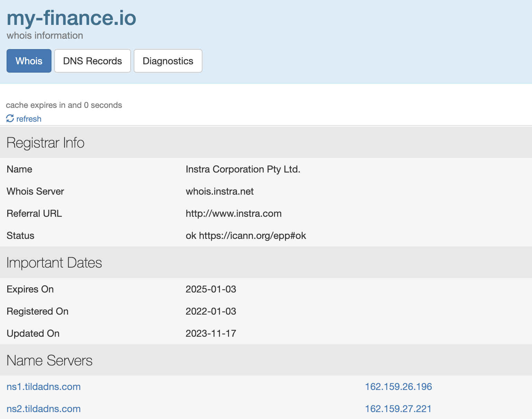
Task: Open the Whois tab
Action: click(x=29, y=61)
